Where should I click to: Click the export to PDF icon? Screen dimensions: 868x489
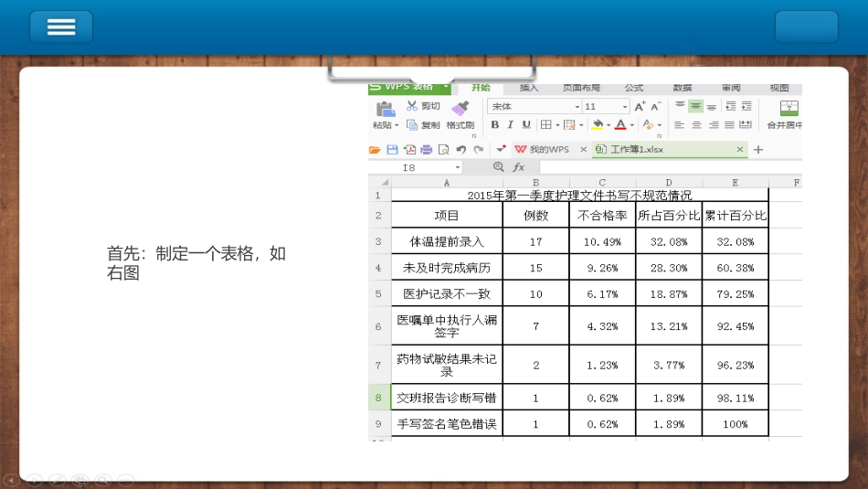[409, 150]
